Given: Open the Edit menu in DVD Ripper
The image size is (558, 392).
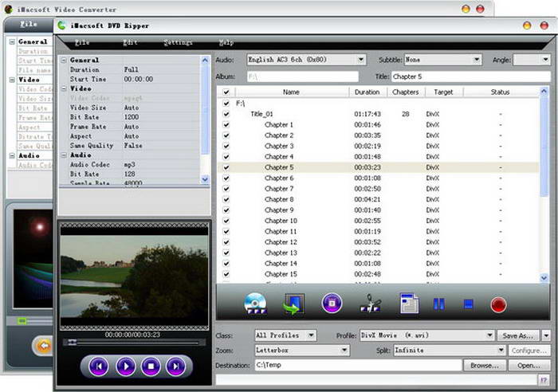Looking at the screenshot, I should click(131, 41).
